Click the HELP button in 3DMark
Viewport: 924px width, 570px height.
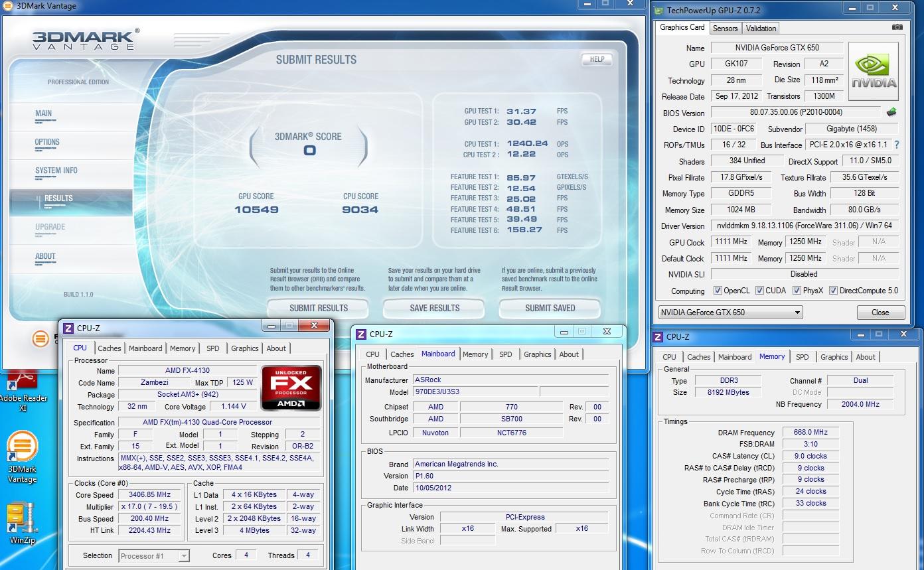point(597,59)
